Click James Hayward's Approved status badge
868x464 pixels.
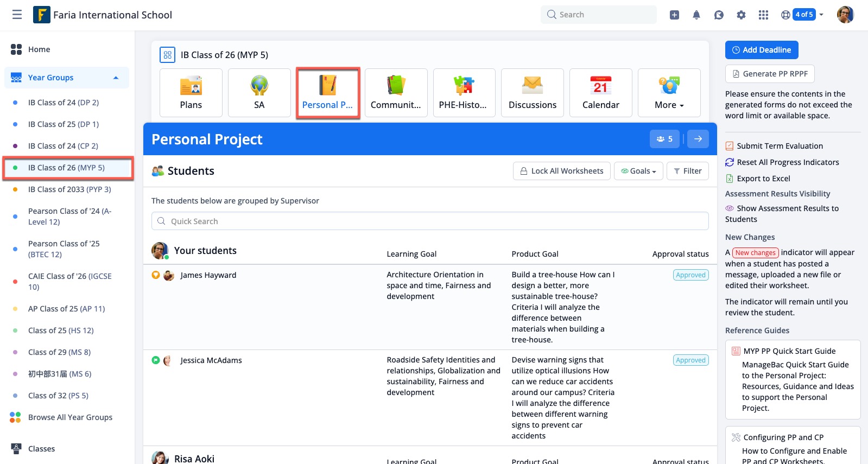click(691, 275)
